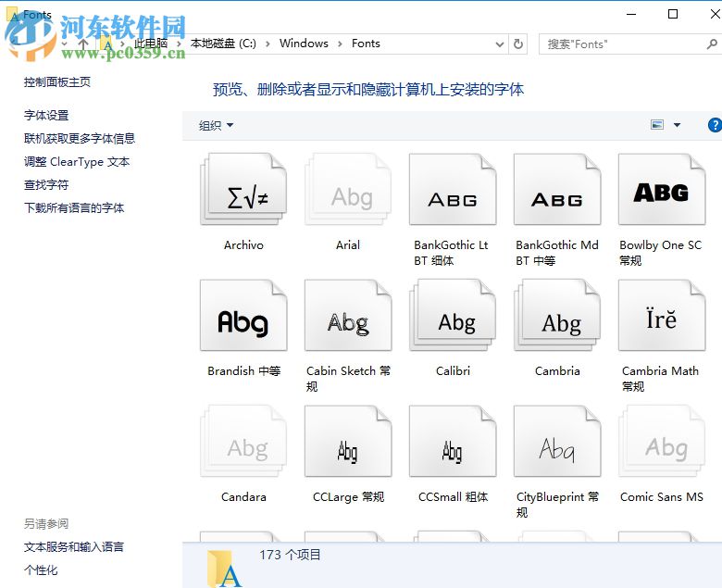Select the Cabin Sketch font icon

(x=348, y=315)
